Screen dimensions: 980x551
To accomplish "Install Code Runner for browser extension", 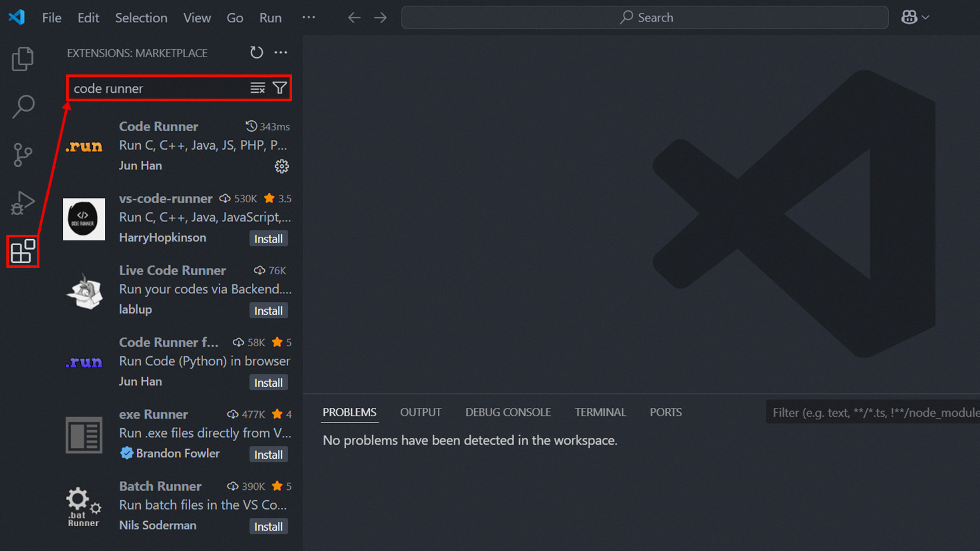I will [x=269, y=383].
